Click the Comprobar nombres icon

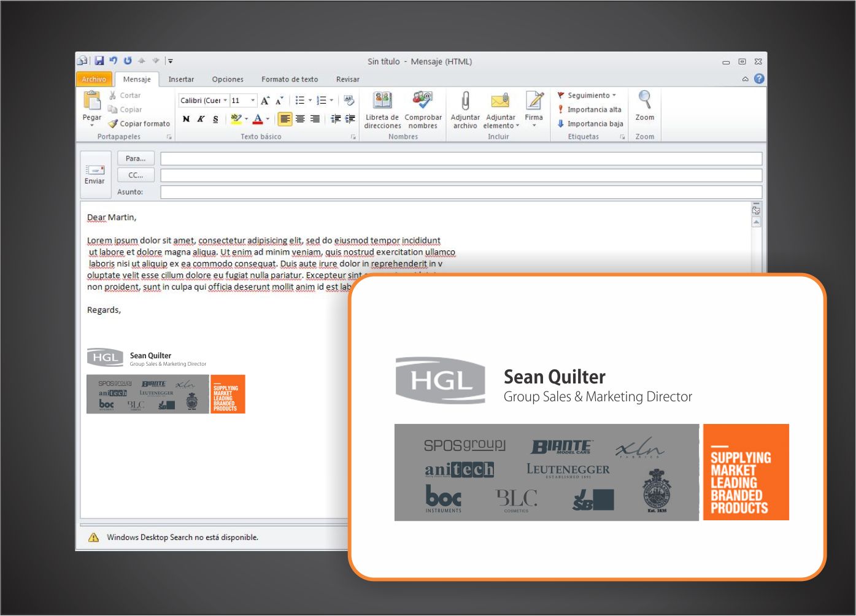(423, 101)
